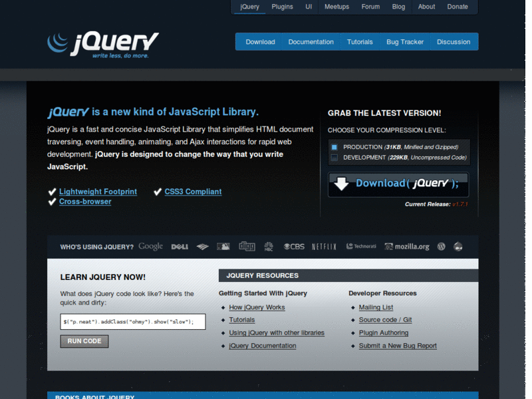532x399 pixels.
Task: Open the jQuery top navigation tab
Action: click(x=250, y=7)
